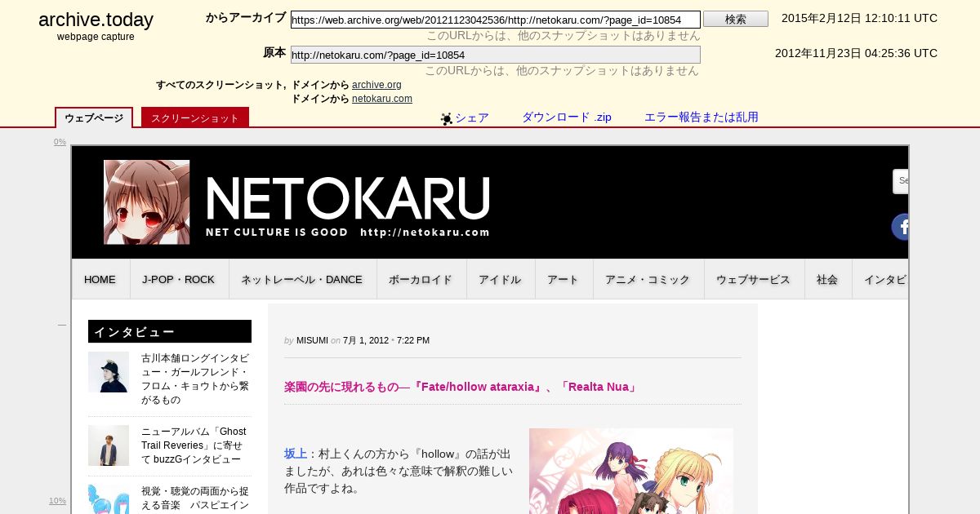Click the Facebook round icon

[900, 227]
